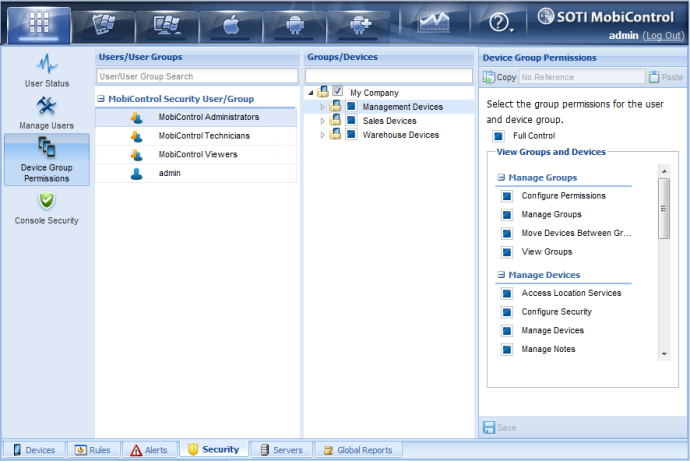Click the Warehouse Devices folder icon
690x461 pixels.
(x=335, y=134)
